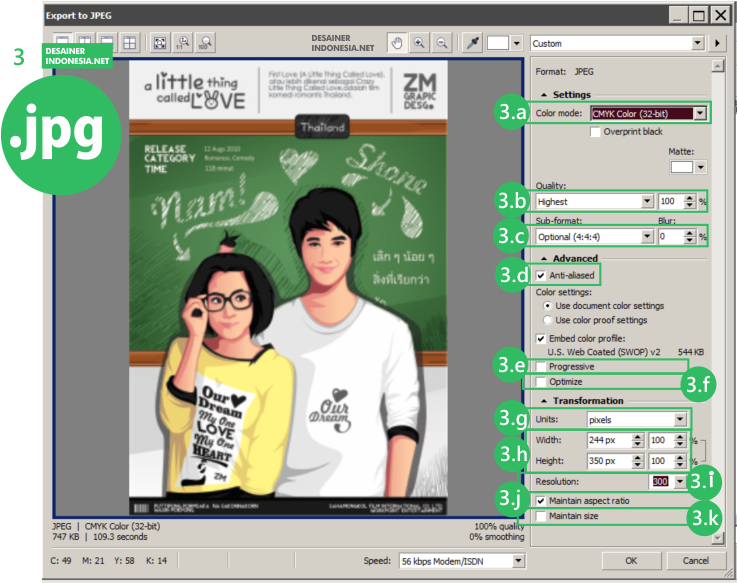Image resolution: width=737 pixels, height=583 pixels.
Task: Click the OK button
Action: tap(631, 560)
